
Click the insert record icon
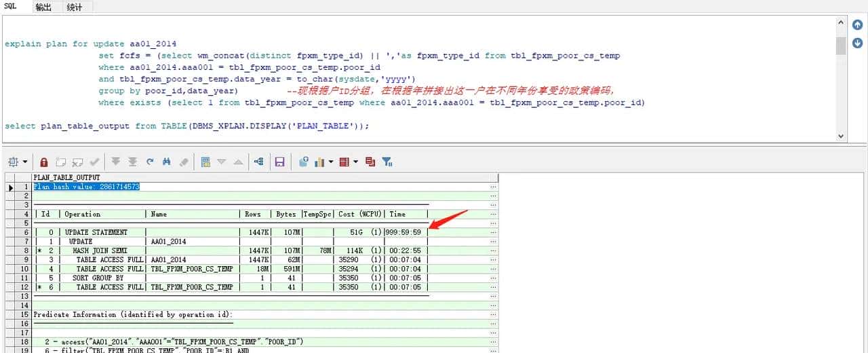[x=61, y=162]
